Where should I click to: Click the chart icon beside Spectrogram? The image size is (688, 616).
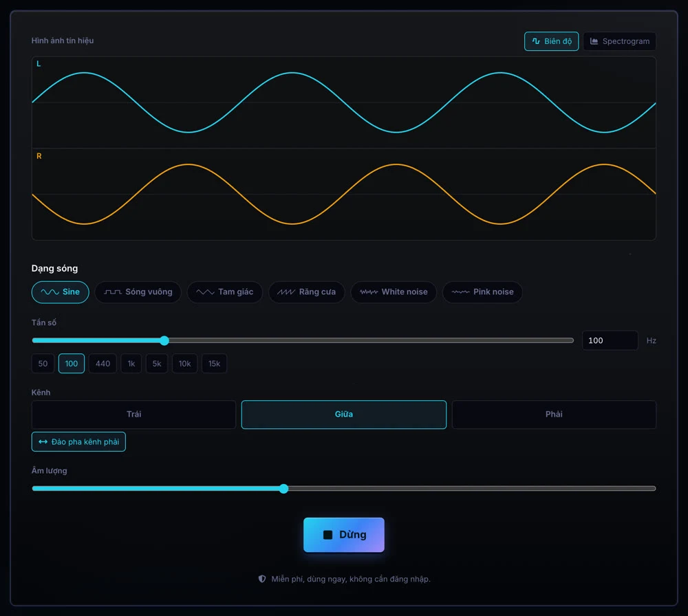[x=594, y=41]
